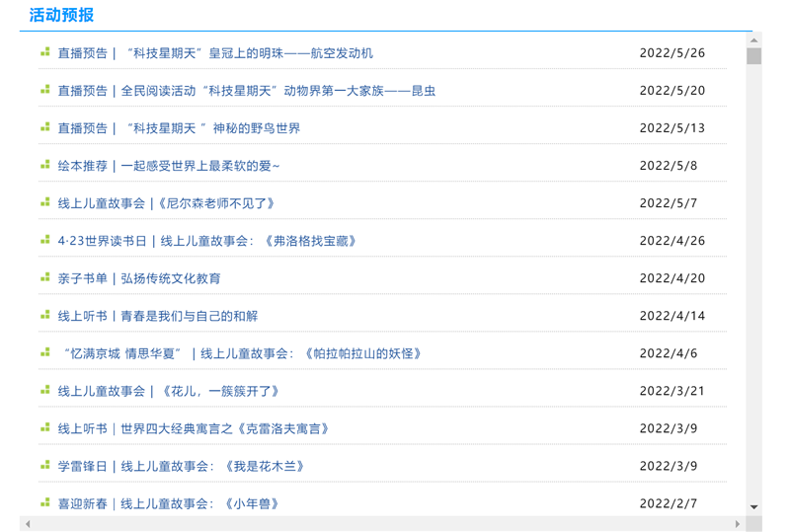Image resolution: width=790 pixels, height=532 pixels.
Task: Click the horizontal scrollbar left arrow
Action: click(28, 524)
